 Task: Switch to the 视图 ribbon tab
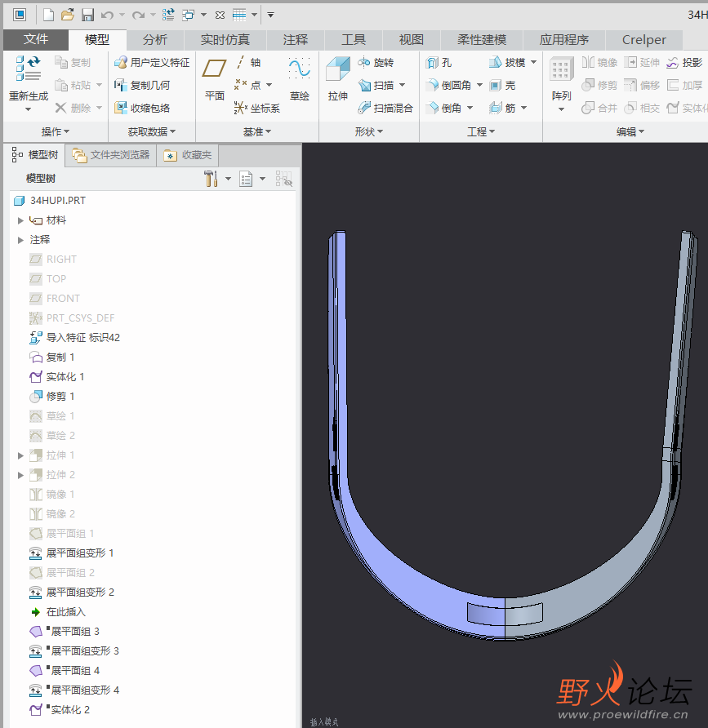click(411, 40)
